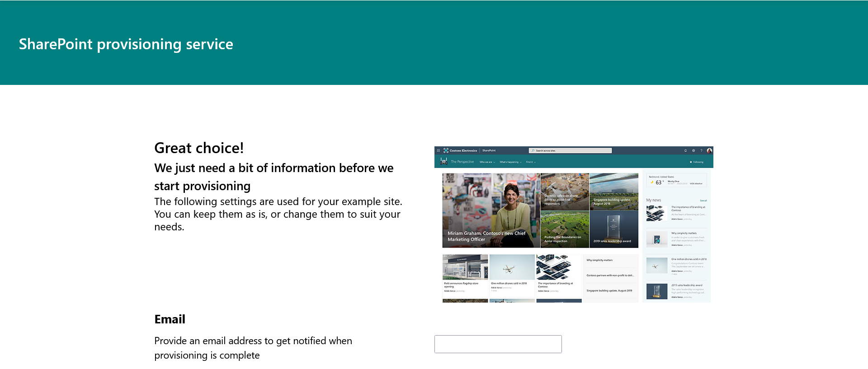
Task: Click "Provide an email address to get notified" text
Action: click(x=253, y=348)
